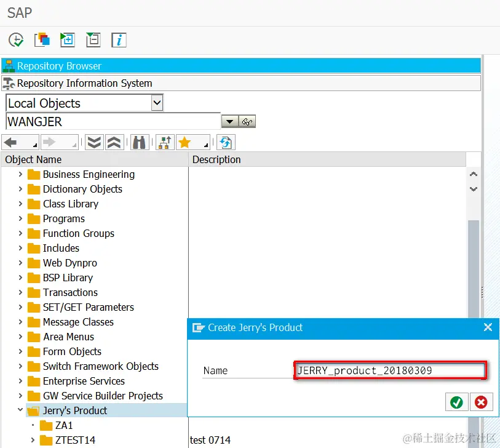Expand the ZTEST14 folder

point(33,440)
